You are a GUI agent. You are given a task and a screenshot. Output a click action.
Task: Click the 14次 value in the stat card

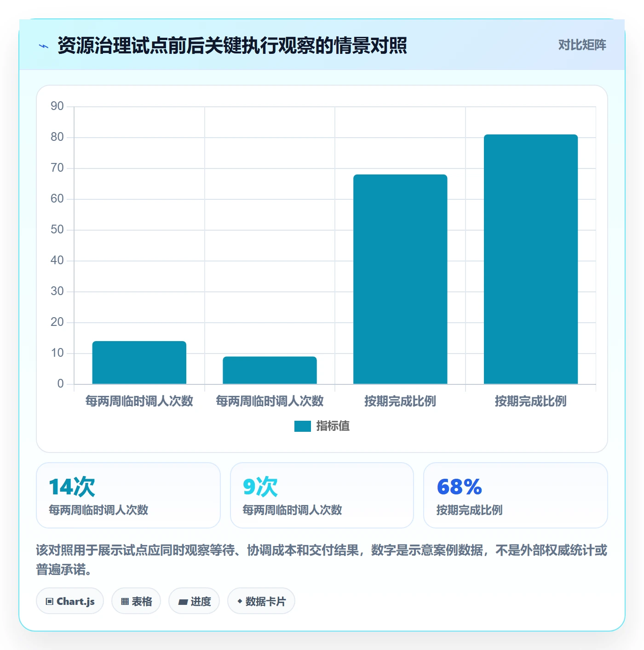click(x=72, y=487)
